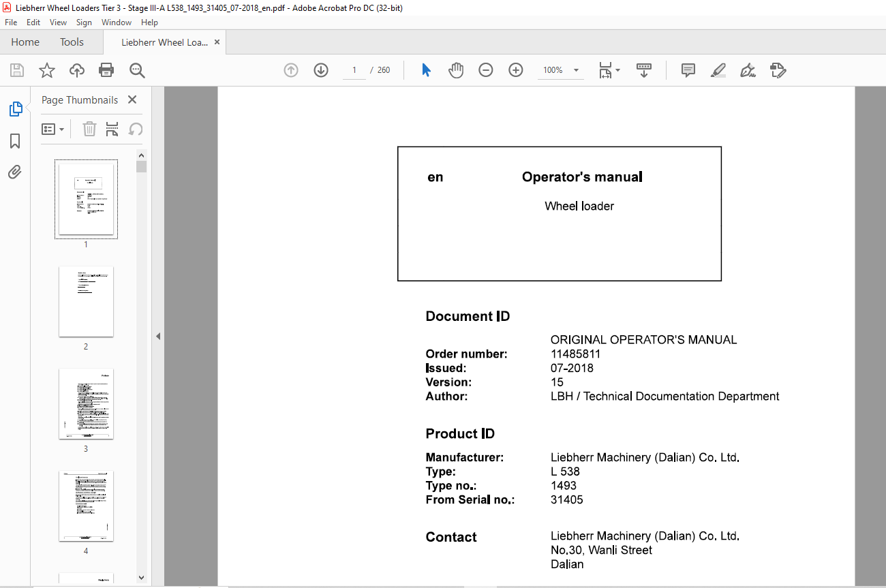886x588 pixels.
Task: Click the "Operator's manual" title text
Action: [582, 177]
